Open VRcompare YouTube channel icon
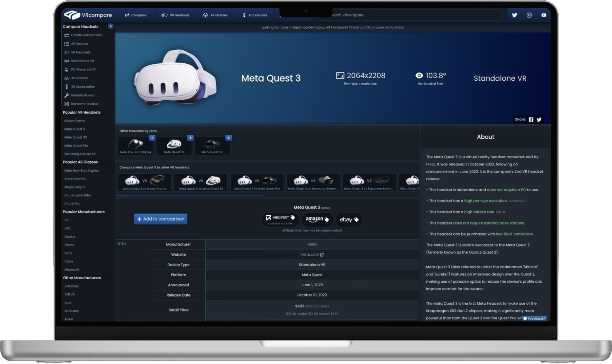 [544, 15]
